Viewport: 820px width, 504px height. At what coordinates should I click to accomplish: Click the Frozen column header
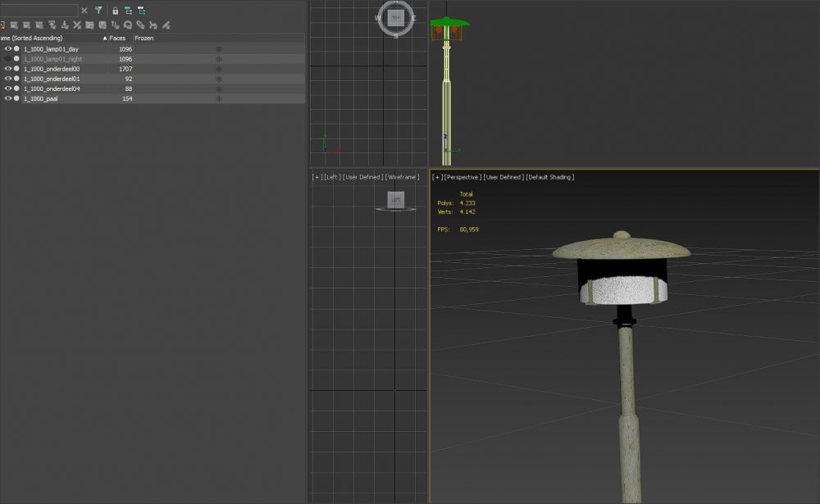144,39
